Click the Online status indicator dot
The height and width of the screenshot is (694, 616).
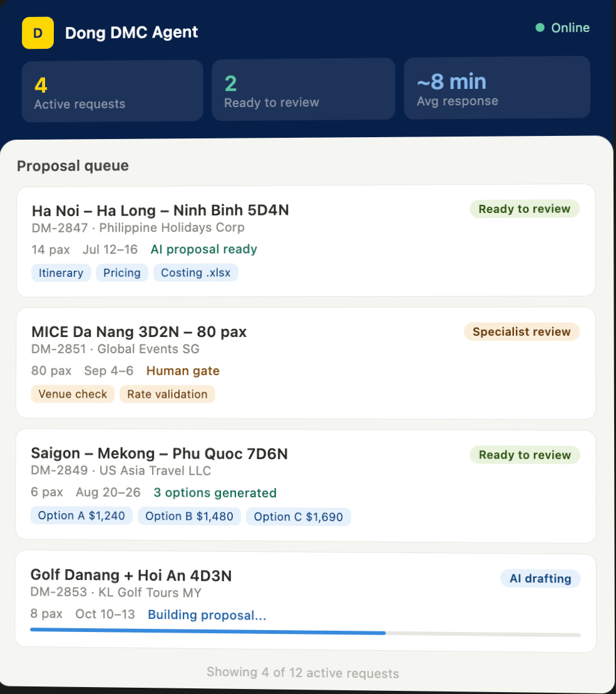point(539,28)
